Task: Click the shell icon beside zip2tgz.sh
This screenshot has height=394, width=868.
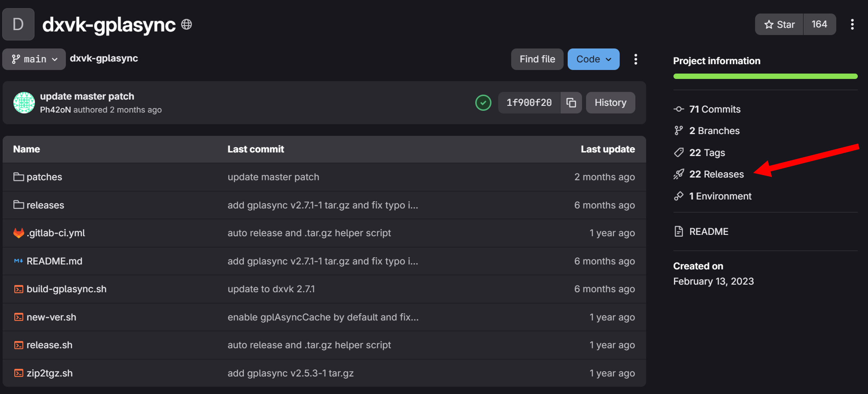Action: (x=19, y=374)
